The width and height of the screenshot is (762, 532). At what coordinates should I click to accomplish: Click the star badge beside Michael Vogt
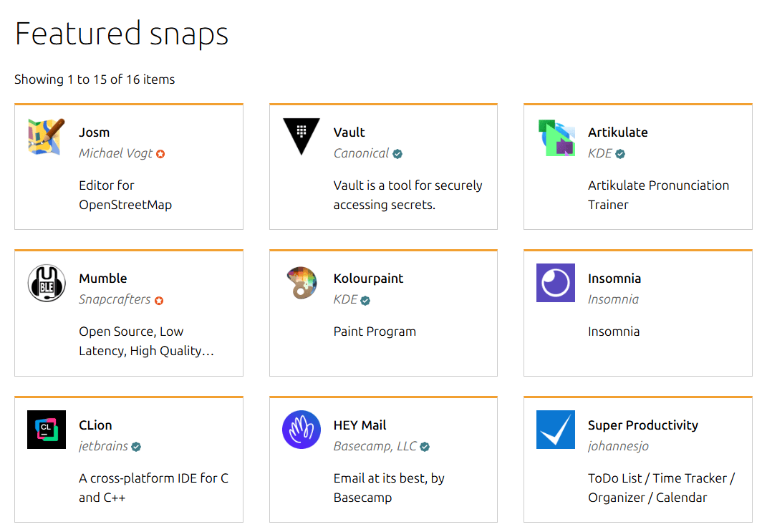point(160,154)
